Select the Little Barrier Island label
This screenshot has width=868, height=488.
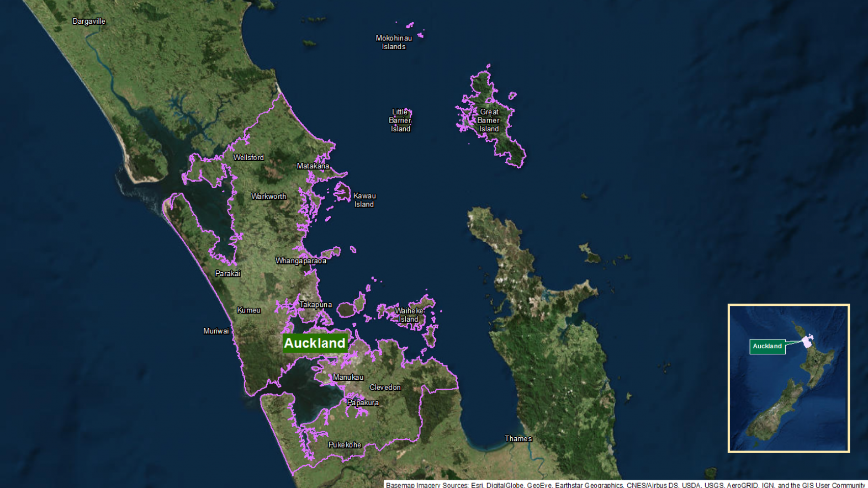tap(400, 120)
